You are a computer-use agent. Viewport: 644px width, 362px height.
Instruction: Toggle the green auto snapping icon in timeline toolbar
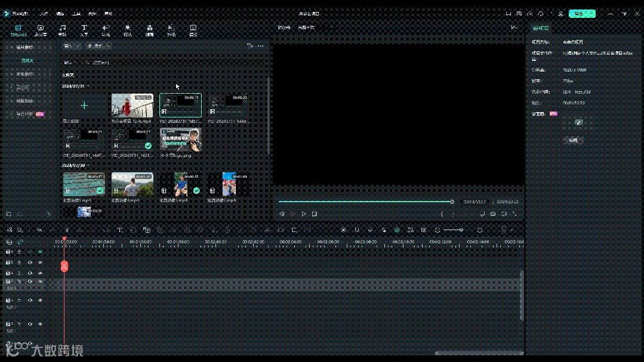click(397, 230)
